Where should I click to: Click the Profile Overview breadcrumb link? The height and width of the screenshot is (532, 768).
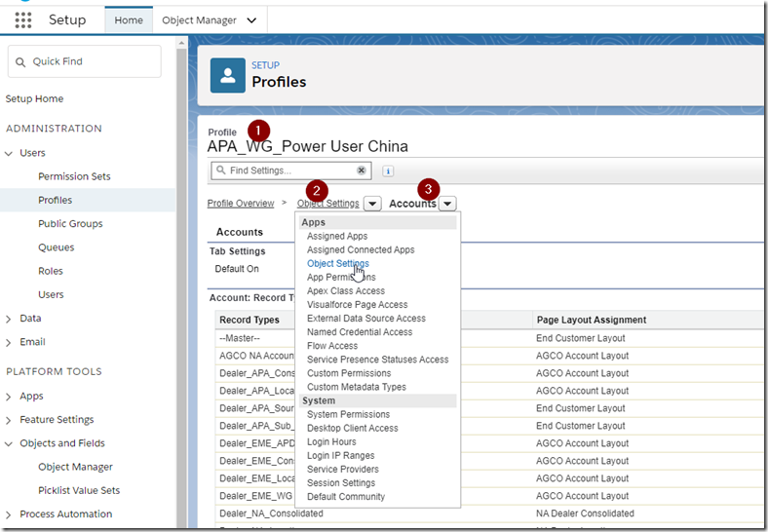coord(241,204)
